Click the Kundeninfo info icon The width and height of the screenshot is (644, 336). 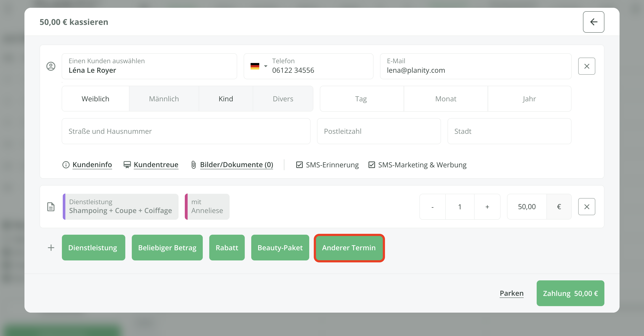pyautogui.click(x=66, y=165)
